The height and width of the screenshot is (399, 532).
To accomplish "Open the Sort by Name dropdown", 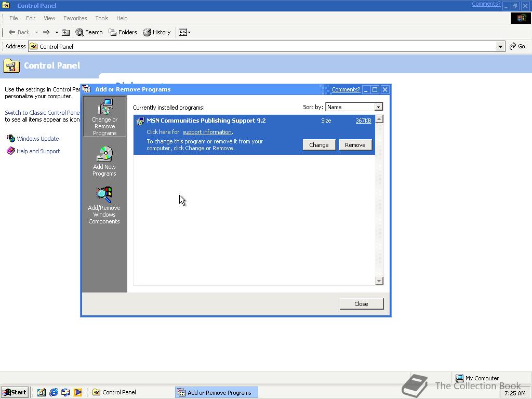I will [x=379, y=107].
